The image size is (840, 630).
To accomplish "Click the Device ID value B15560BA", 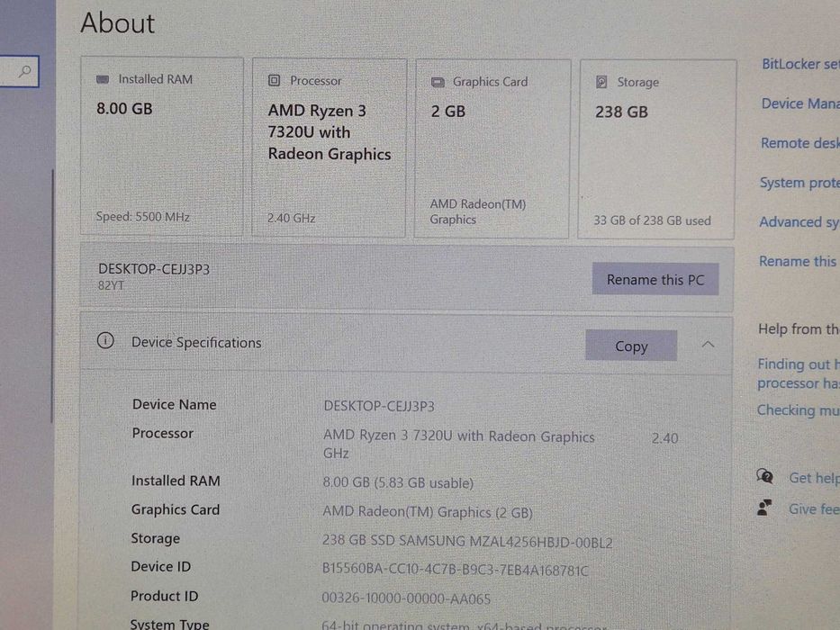I will point(456,570).
